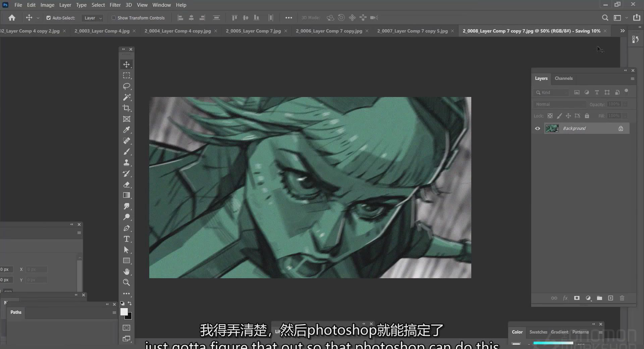
Task: Select the Path Selection tool
Action: [126, 250]
